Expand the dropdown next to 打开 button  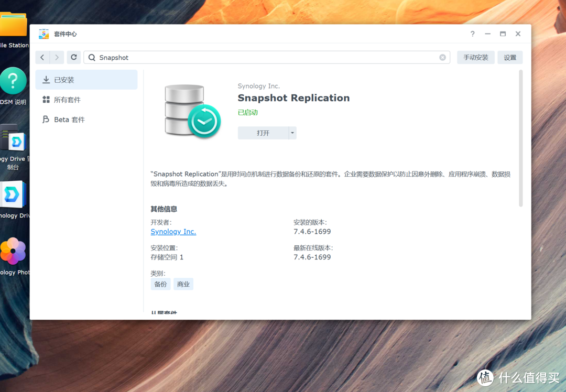(x=291, y=133)
